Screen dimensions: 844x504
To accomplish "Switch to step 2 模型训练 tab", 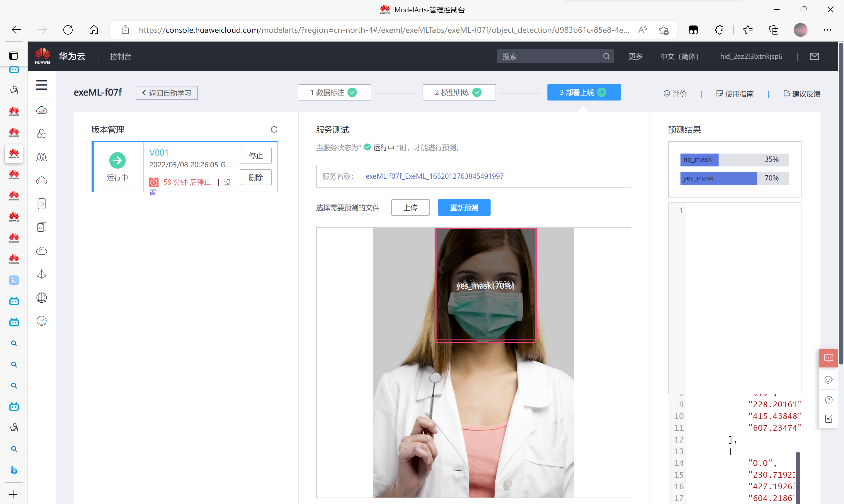I will point(459,92).
